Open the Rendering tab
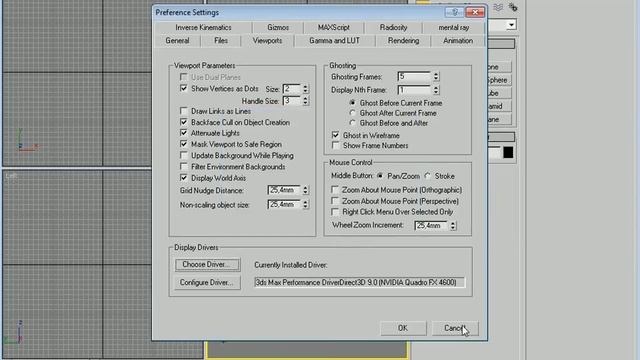Image resolution: width=640 pixels, height=360 pixels. (x=403, y=41)
